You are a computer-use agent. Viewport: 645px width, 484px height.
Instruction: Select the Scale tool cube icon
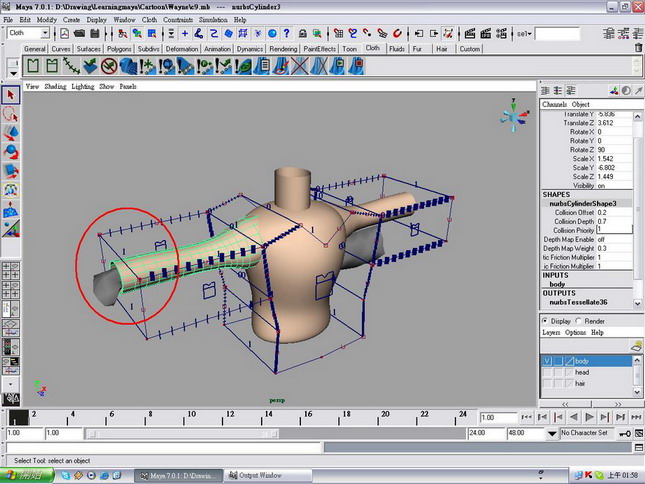(x=11, y=171)
